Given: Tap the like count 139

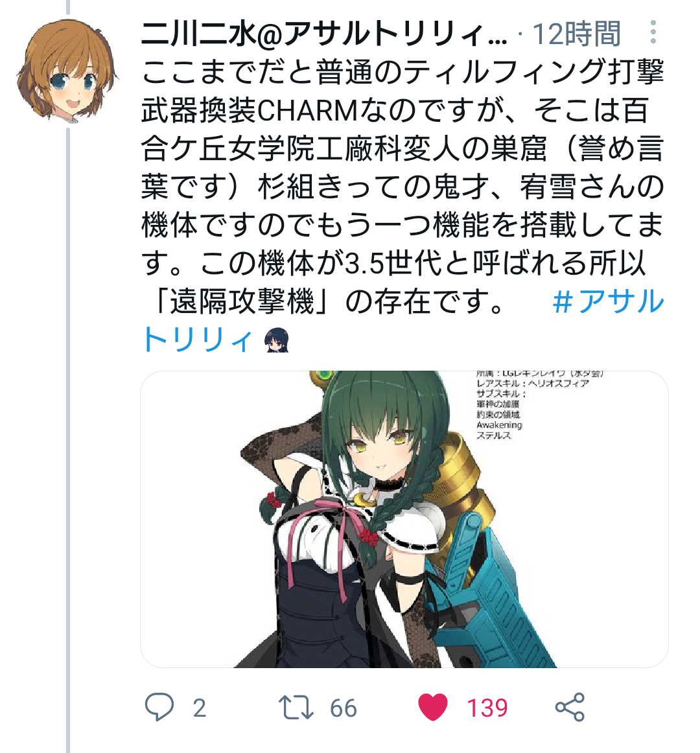Looking at the screenshot, I should pyautogui.click(x=487, y=708).
